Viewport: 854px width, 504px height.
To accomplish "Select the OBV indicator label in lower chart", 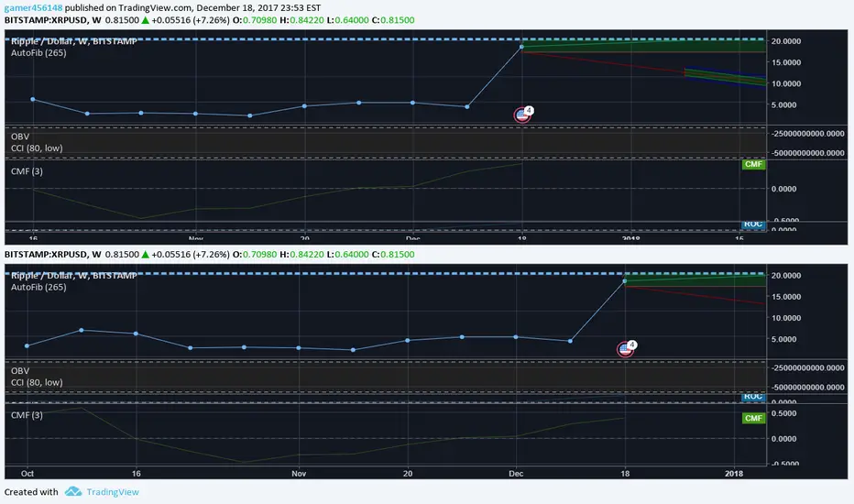I will (x=20, y=371).
